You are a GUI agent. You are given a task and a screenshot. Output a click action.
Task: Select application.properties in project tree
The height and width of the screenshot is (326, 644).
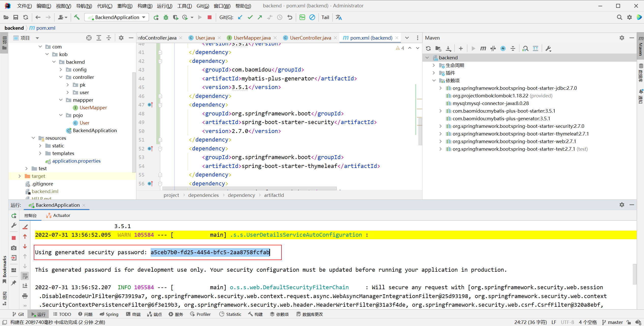pyautogui.click(x=76, y=161)
